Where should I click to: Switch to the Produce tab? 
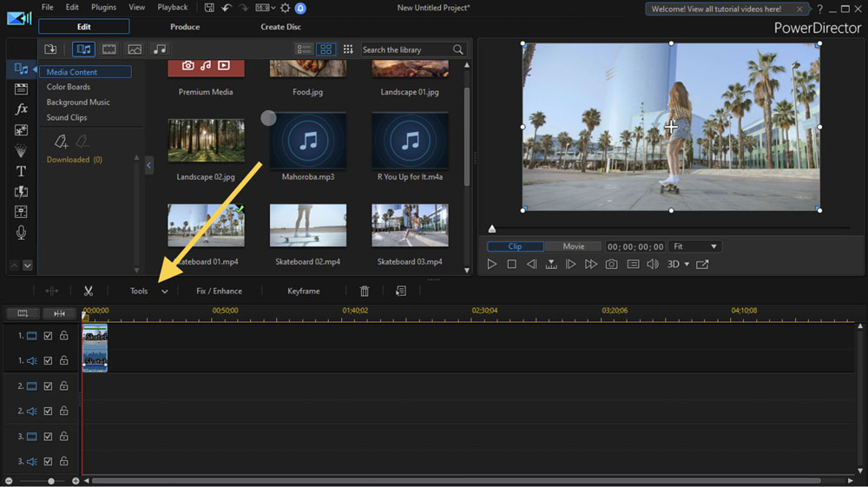[x=185, y=27]
